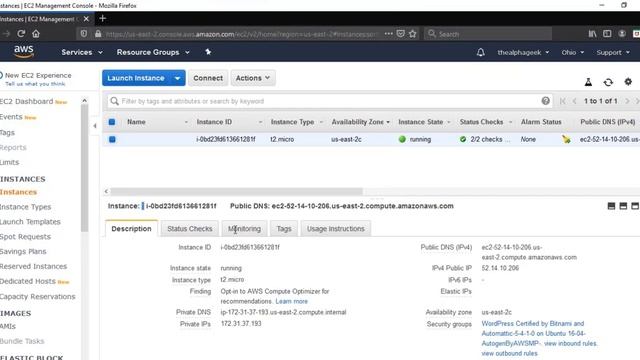Go to next results page
Viewport: 640px width, 360px height.
627,101
